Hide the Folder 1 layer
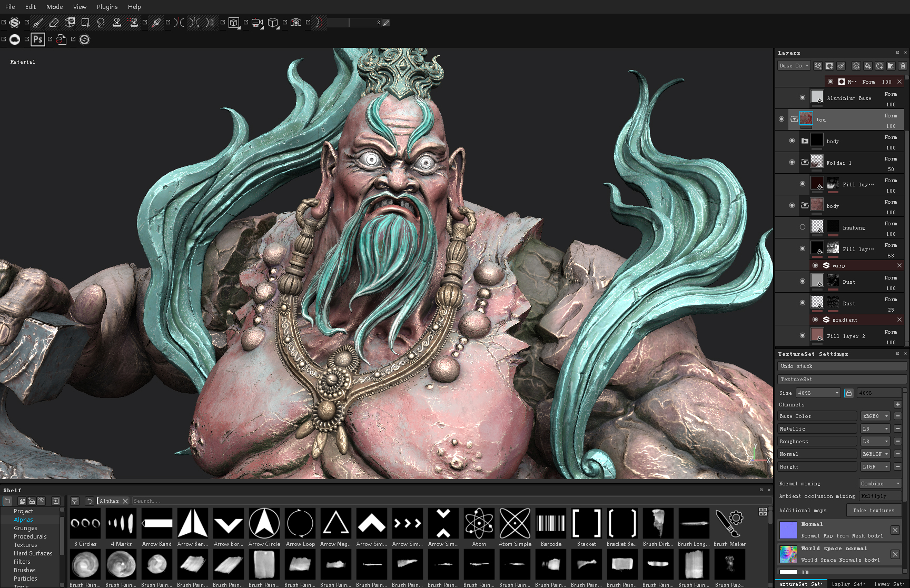The width and height of the screenshot is (910, 588). [x=792, y=162]
